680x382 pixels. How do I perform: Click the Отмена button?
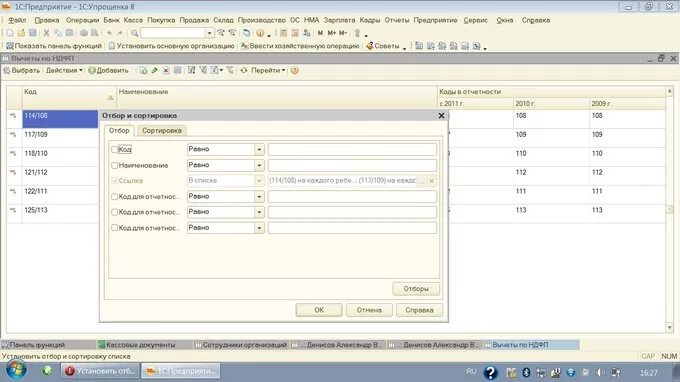point(369,310)
